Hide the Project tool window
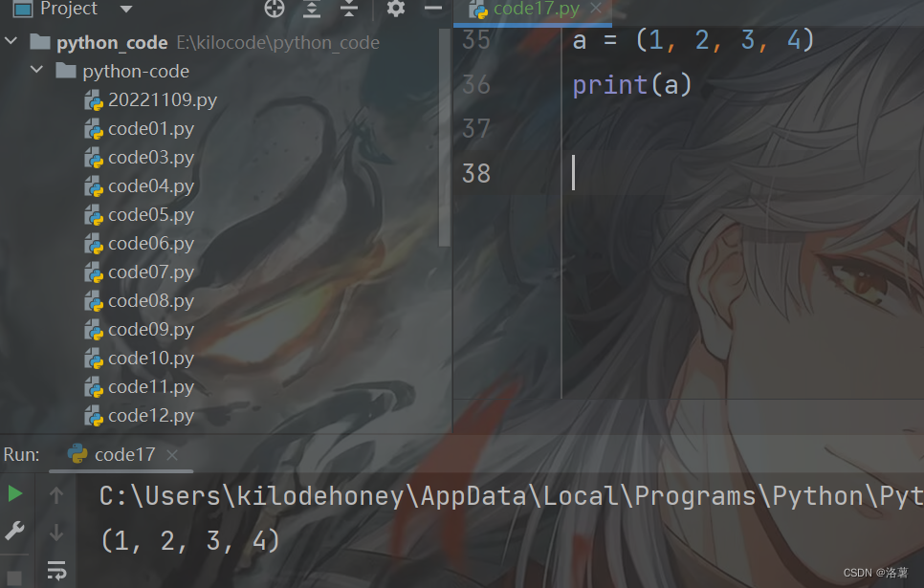This screenshot has width=924, height=588. (x=433, y=9)
